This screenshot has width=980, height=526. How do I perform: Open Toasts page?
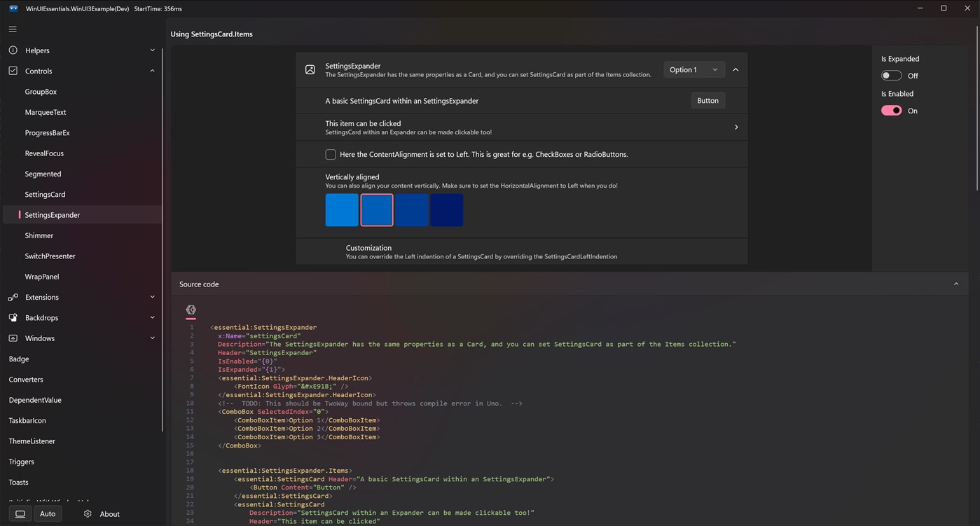(82, 482)
